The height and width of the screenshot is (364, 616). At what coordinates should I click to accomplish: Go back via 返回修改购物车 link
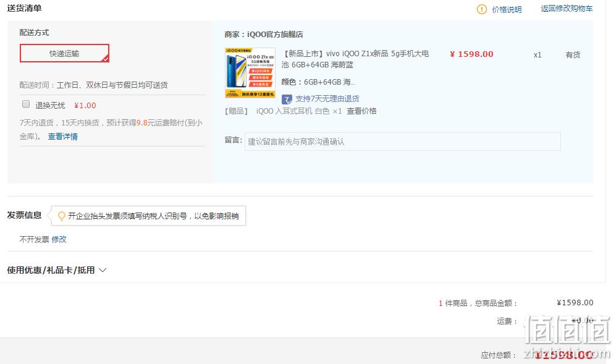click(x=567, y=9)
